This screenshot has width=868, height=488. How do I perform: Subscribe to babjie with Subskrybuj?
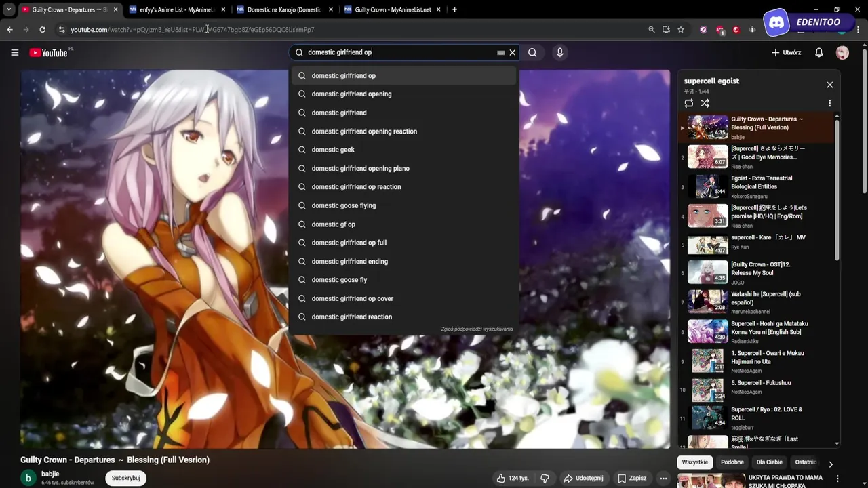[x=125, y=478]
